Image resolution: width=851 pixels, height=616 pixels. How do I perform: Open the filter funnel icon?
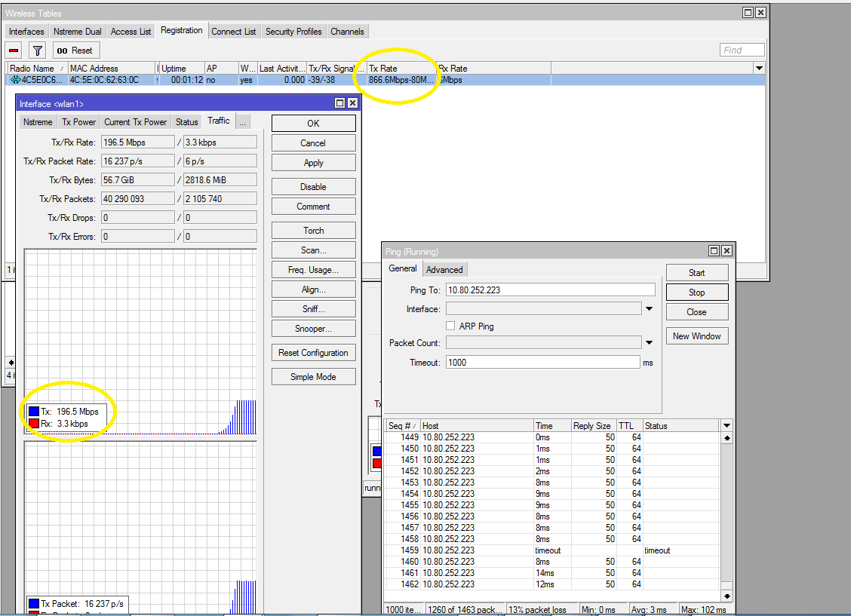click(37, 51)
